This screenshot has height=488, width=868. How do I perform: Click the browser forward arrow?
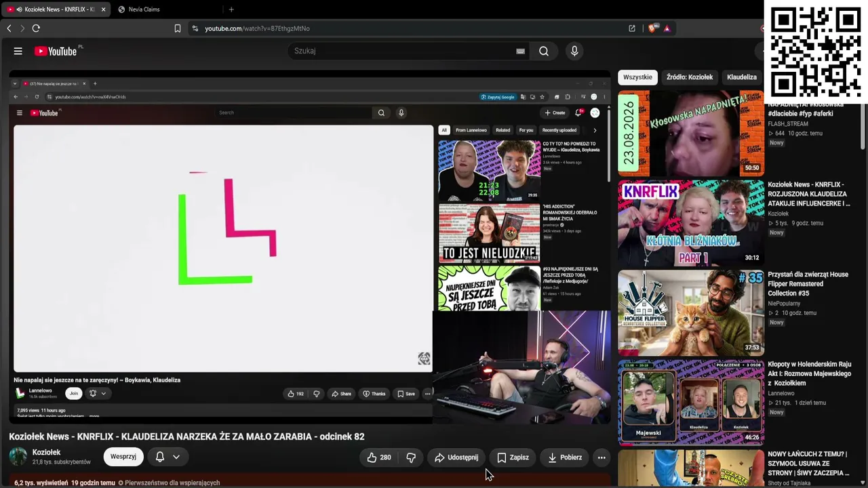click(x=22, y=28)
